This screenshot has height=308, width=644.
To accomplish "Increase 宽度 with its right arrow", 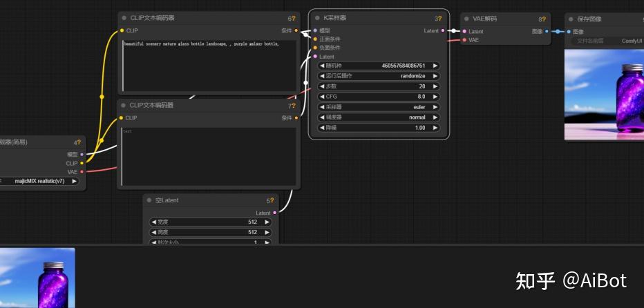I will (267, 222).
